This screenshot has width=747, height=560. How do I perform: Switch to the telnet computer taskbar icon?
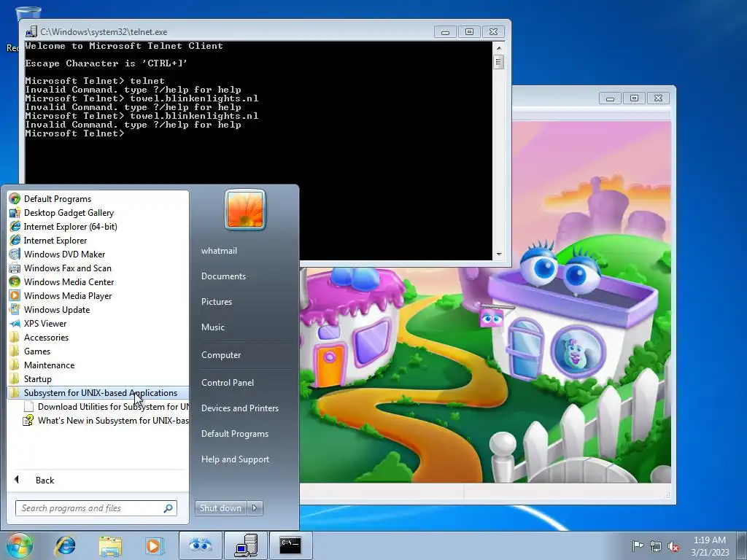[x=246, y=545]
